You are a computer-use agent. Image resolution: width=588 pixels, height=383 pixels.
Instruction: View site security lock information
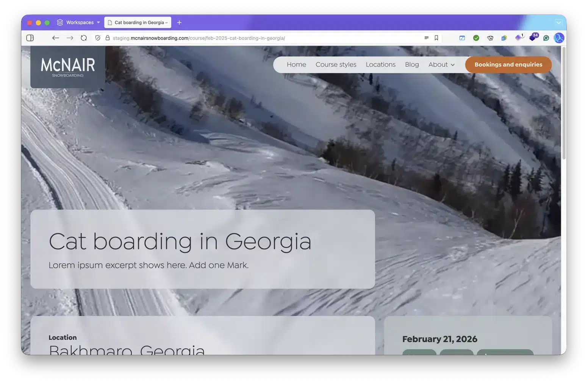pos(108,38)
